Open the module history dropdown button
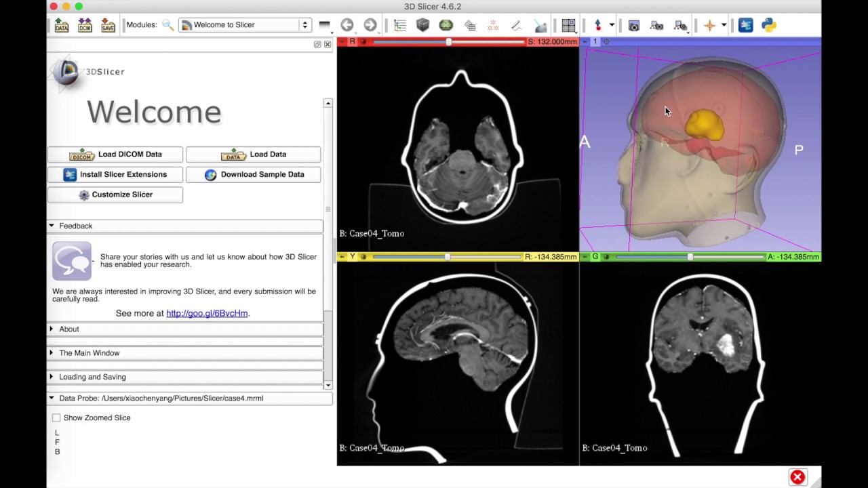868x488 pixels. pyautogui.click(x=324, y=25)
